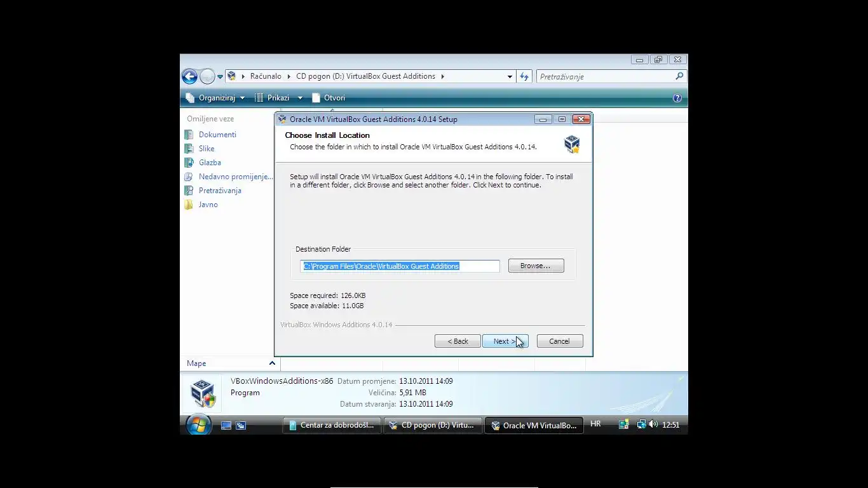The height and width of the screenshot is (488, 868).
Task: Open Dokumenti in favorite links
Action: click(217, 135)
